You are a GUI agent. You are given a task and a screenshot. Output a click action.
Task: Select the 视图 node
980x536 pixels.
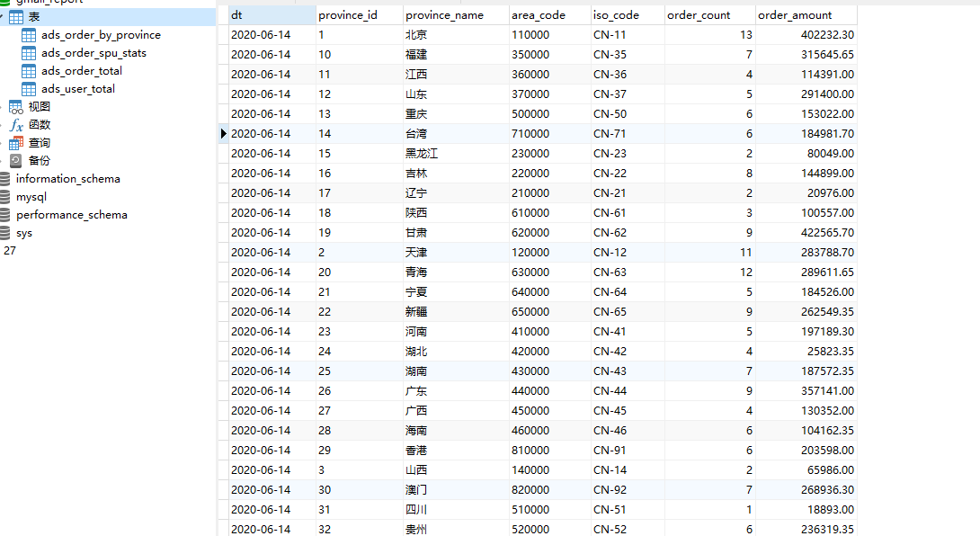click(x=40, y=107)
